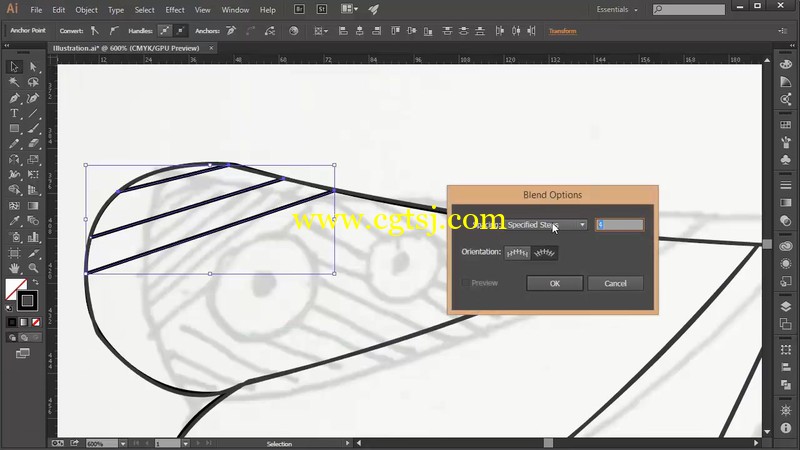Viewport: 800px width, 450px height.
Task: Select the Shape Builder tool
Action: click(x=14, y=190)
